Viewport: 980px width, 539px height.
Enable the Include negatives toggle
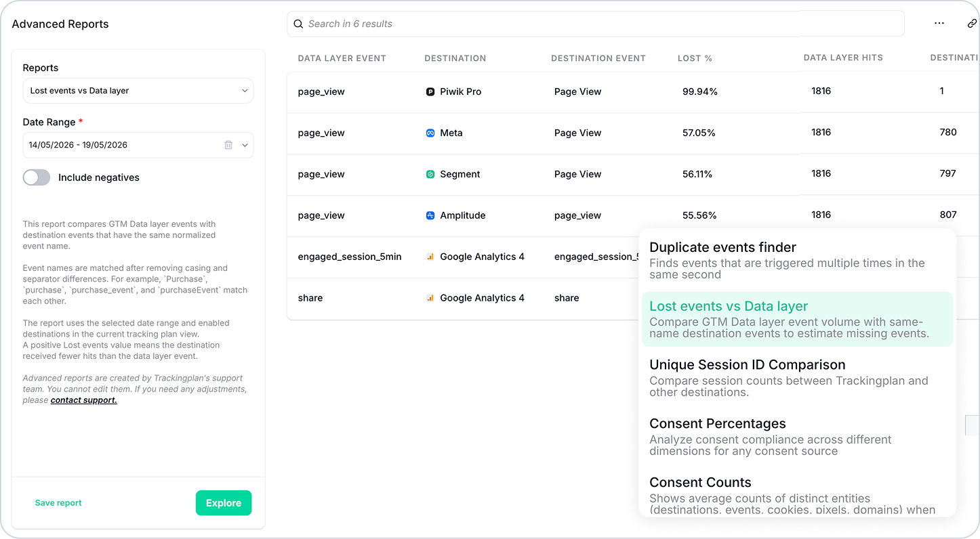tap(37, 177)
